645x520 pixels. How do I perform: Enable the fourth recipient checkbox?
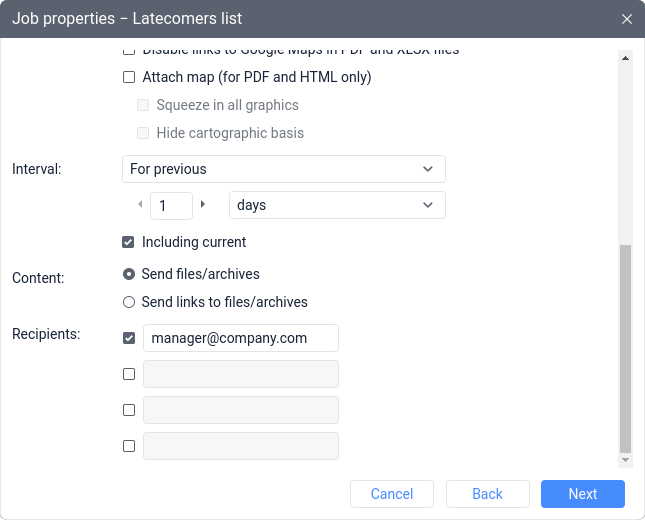[x=129, y=446]
